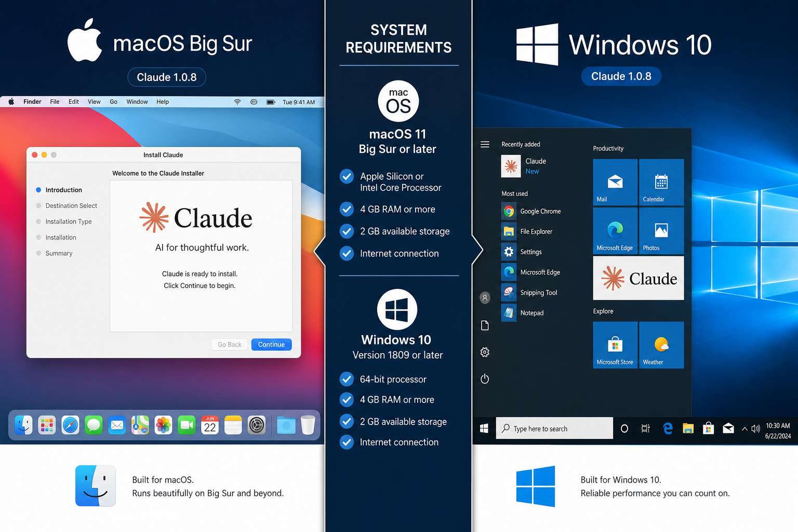798x532 pixels.
Task: Open Wi-Fi status in macOS menu bar
Action: tap(237, 102)
